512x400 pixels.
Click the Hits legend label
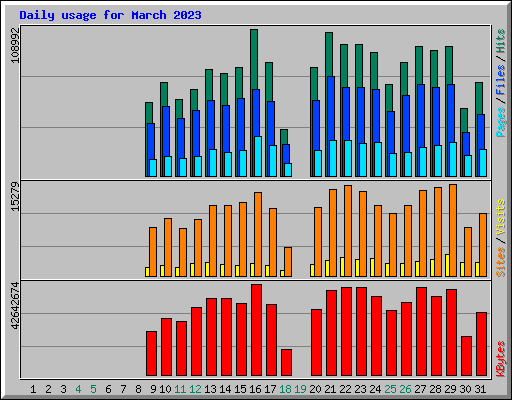[x=501, y=41]
